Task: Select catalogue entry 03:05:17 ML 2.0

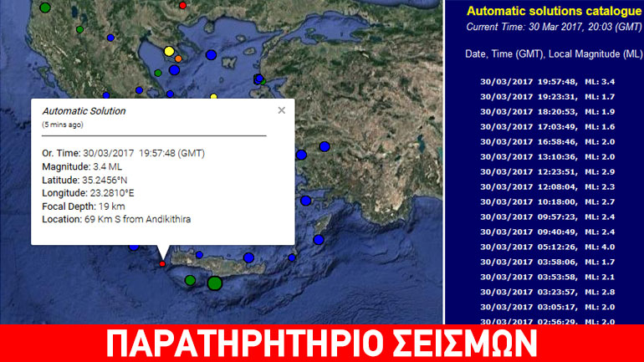Action: pyautogui.click(x=548, y=307)
